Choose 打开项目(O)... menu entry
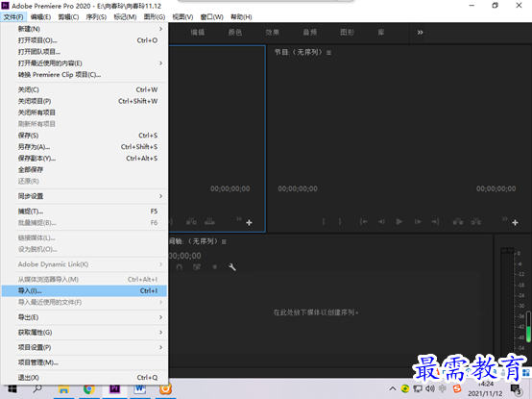Image resolution: width=532 pixels, height=399 pixels. tap(85, 40)
